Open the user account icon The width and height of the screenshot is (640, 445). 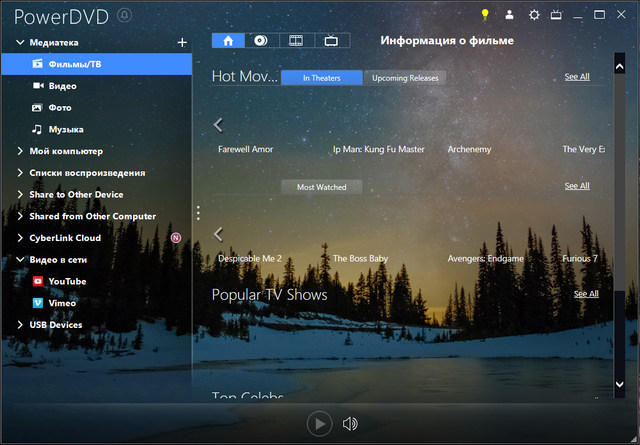tap(510, 15)
